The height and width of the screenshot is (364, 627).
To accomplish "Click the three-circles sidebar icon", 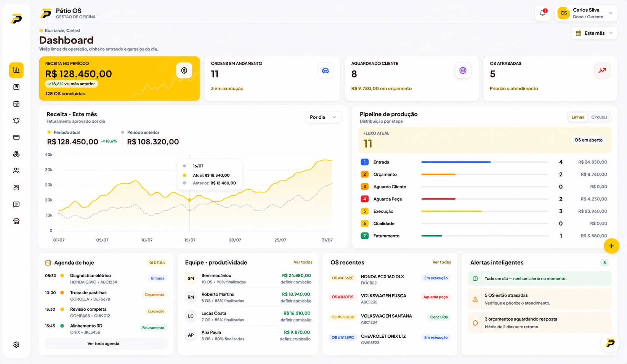I will [x=16, y=154].
